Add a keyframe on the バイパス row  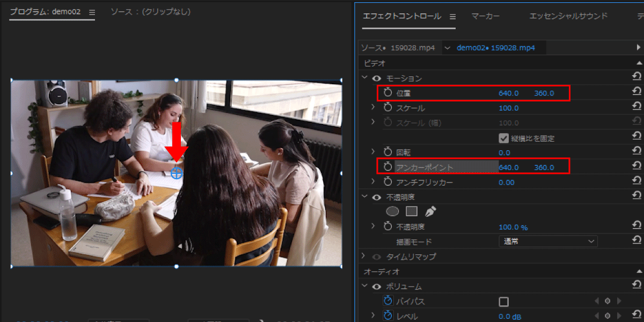[x=608, y=301]
